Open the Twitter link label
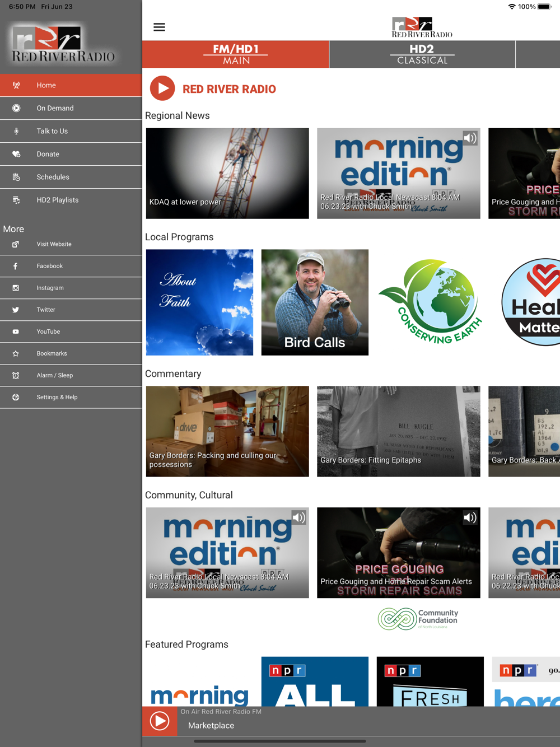Image resolution: width=560 pixels, height=747 pixels. [x=46, y=310]
